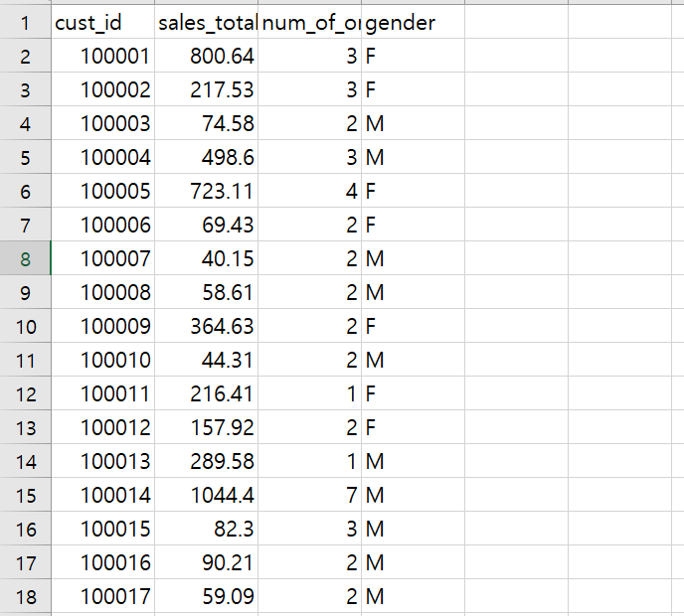Viewport: 684px width, 616px height.
Task: Click cell with customer ID 100016
Action: 103,562
